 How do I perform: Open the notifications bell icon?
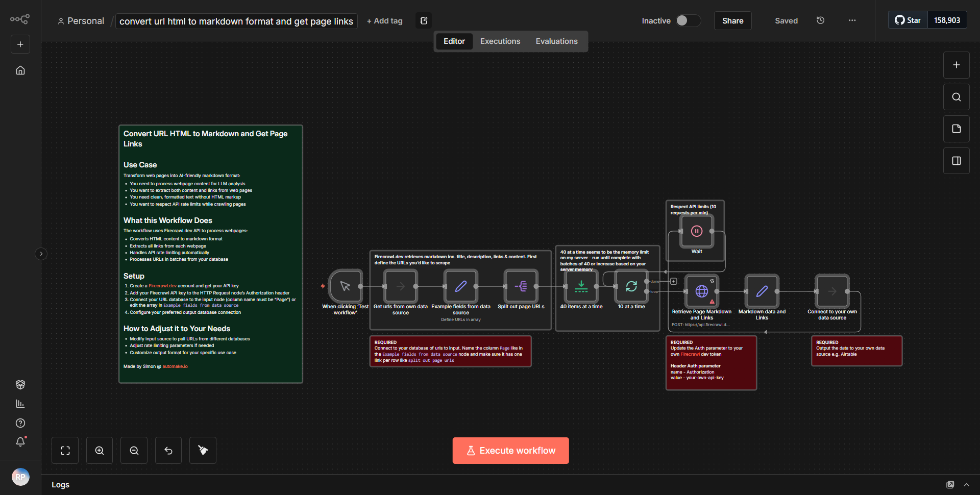point(20,442)
